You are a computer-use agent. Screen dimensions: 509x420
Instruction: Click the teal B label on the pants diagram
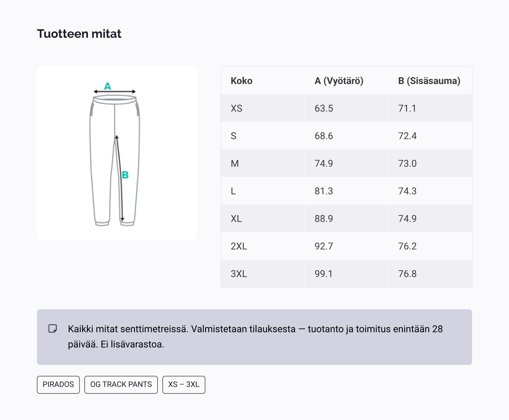(125, 175)
